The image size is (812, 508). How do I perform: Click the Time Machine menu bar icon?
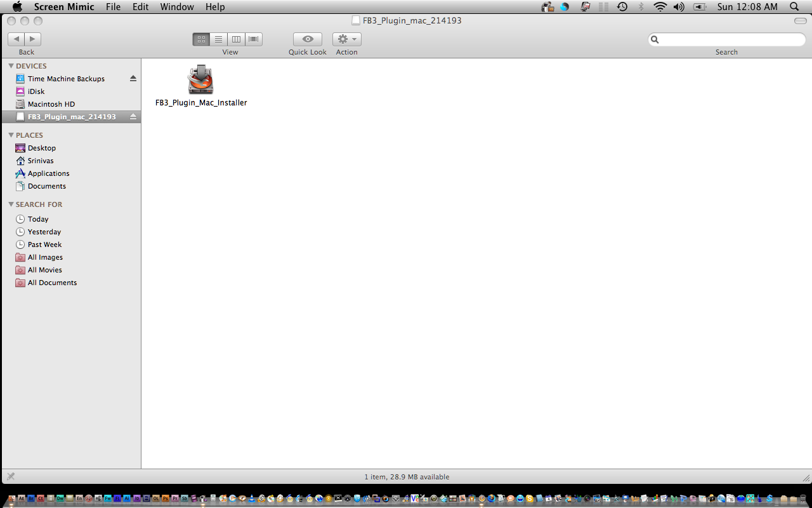(622, 7)
